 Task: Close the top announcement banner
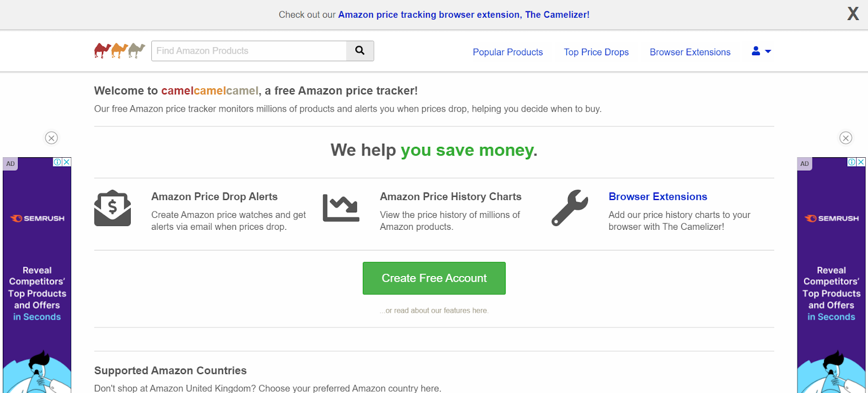pyautogui.click(x=853, y=14)
